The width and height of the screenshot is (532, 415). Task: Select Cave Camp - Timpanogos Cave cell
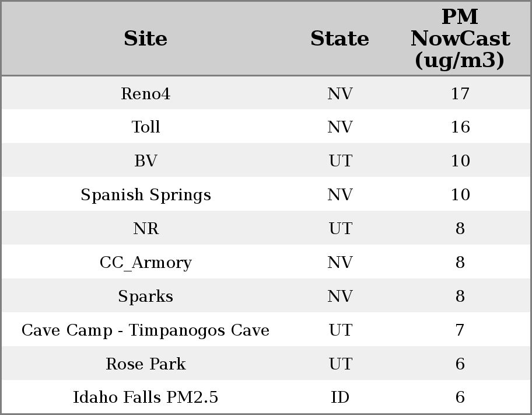pos(146,330)
